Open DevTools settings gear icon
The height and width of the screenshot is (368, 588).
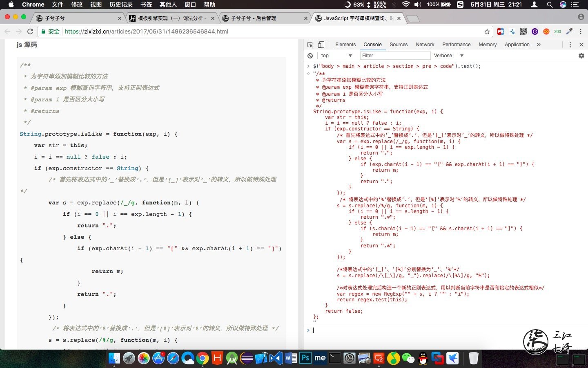(x=581, y=56)
